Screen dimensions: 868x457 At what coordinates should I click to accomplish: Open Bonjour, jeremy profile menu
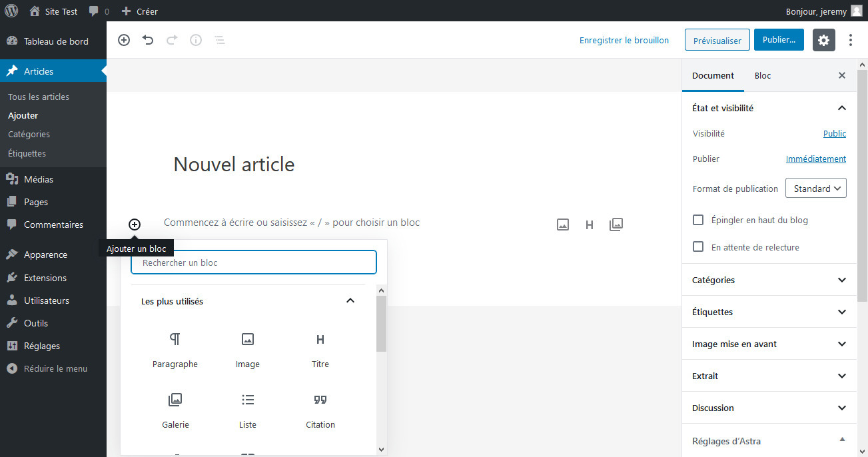point(823,11)
